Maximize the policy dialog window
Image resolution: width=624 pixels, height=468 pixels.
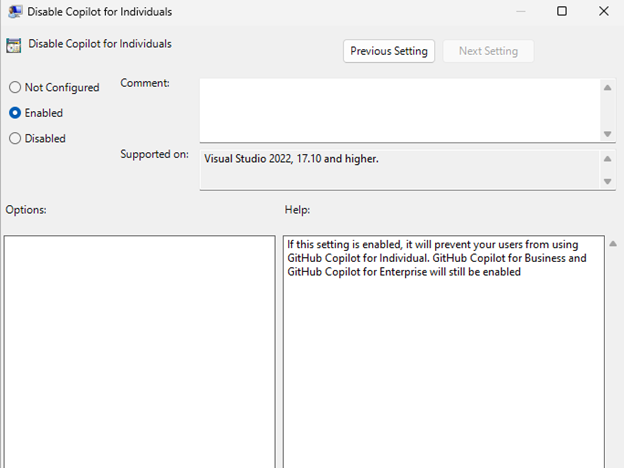562,11
